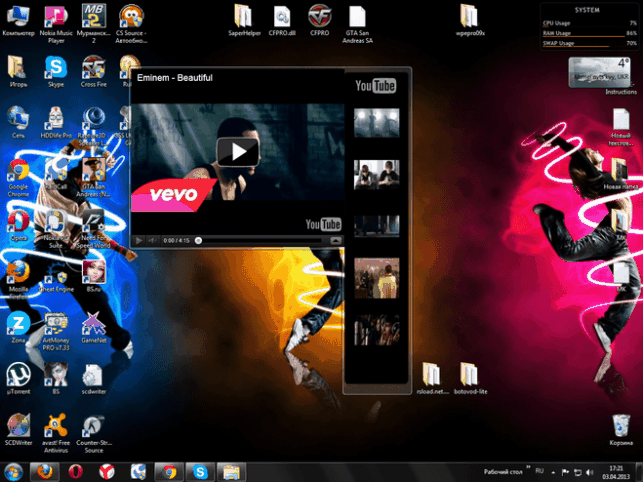Viewport: 643px width, 482px height.
Task: Expand the player panel with up-arrow button
Action: [x=336, y=240]
